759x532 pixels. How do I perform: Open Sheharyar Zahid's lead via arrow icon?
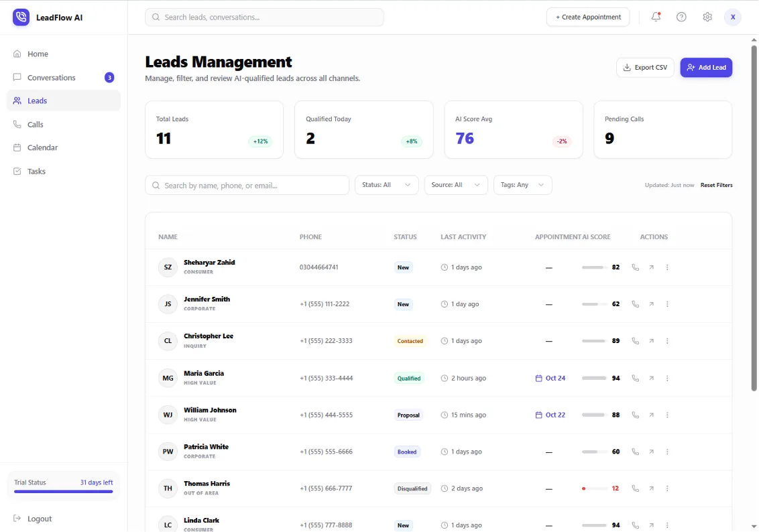click(652, 267)
